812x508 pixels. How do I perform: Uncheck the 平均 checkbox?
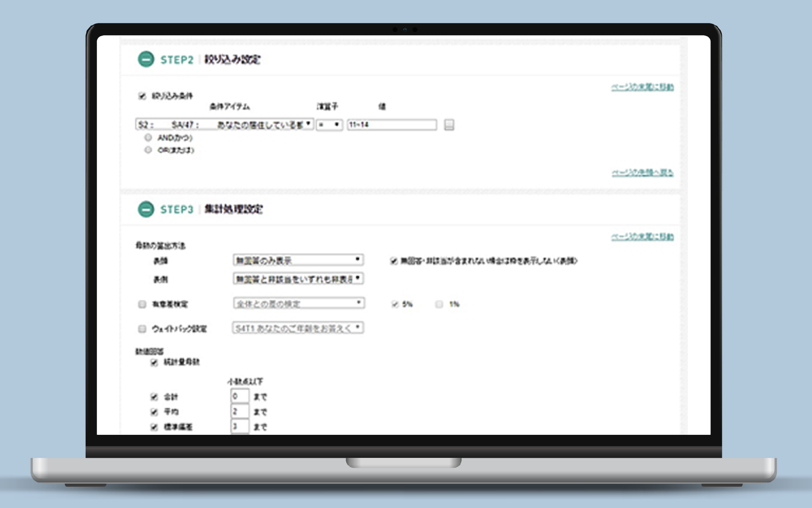point(154,412)
